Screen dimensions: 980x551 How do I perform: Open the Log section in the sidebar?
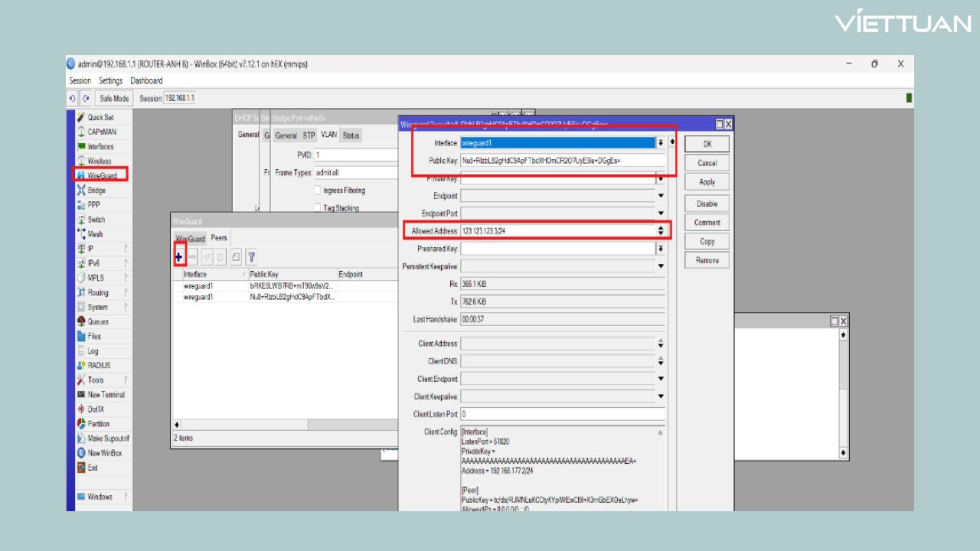[x=93, y=351]
